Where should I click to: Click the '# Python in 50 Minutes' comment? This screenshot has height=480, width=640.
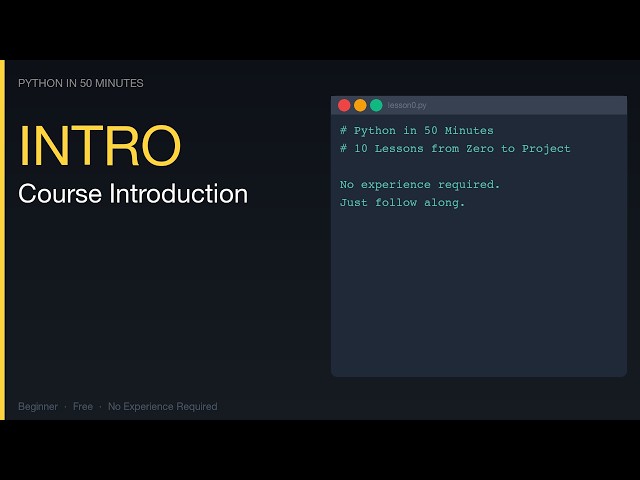[417, 131]
